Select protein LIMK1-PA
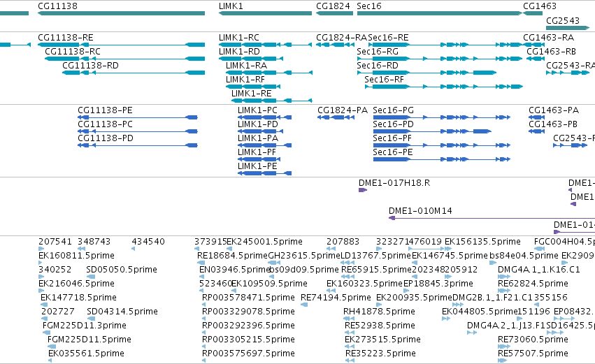The image size is (595, 364). [x=258, y=138]
